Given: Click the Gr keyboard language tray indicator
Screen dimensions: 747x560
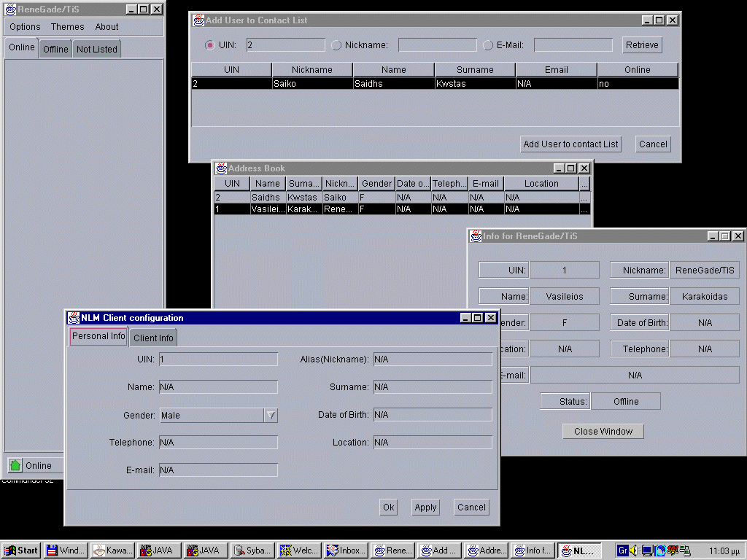Looking at the screenshot, I should click(x=622, y=551).
